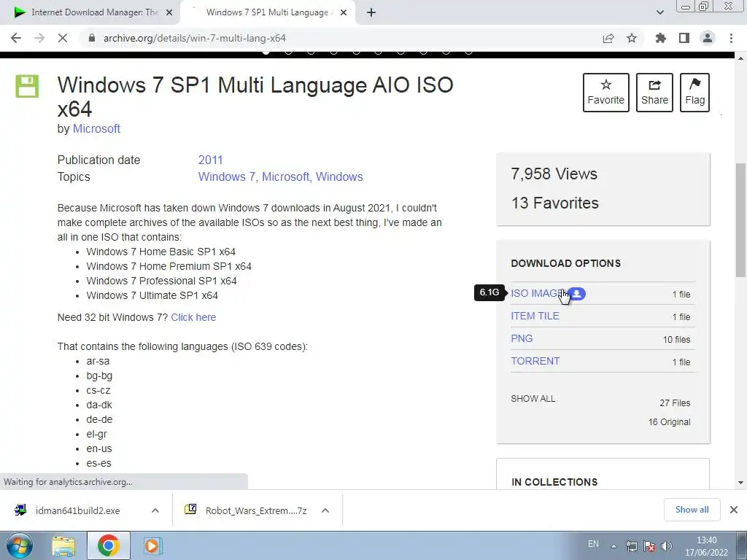Show hidden tray icons arrow
Screen dimensions: 747x560
point(614,546)
